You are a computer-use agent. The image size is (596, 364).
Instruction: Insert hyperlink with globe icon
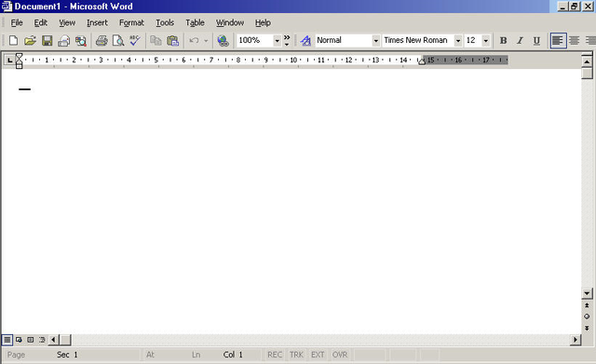(x=223, y=40)
